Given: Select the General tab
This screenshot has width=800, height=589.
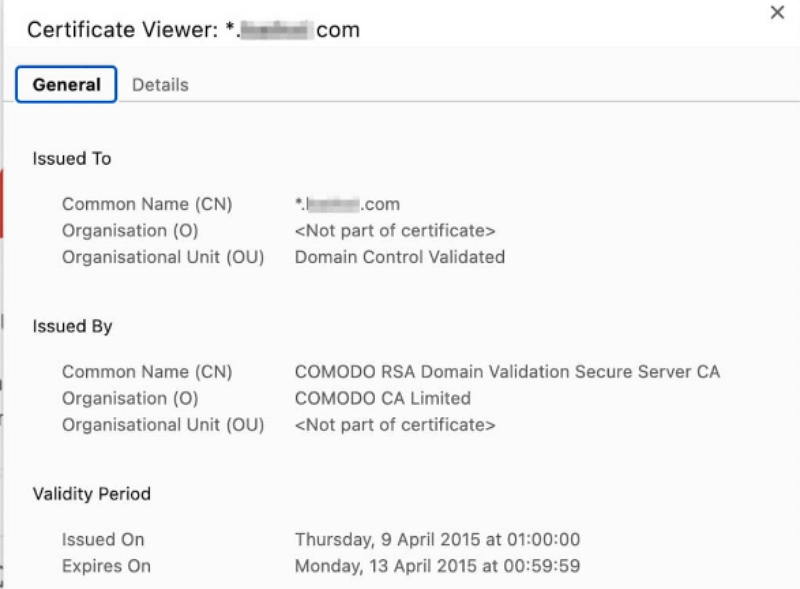Looking at the screenshot, I should click(66, 85).
